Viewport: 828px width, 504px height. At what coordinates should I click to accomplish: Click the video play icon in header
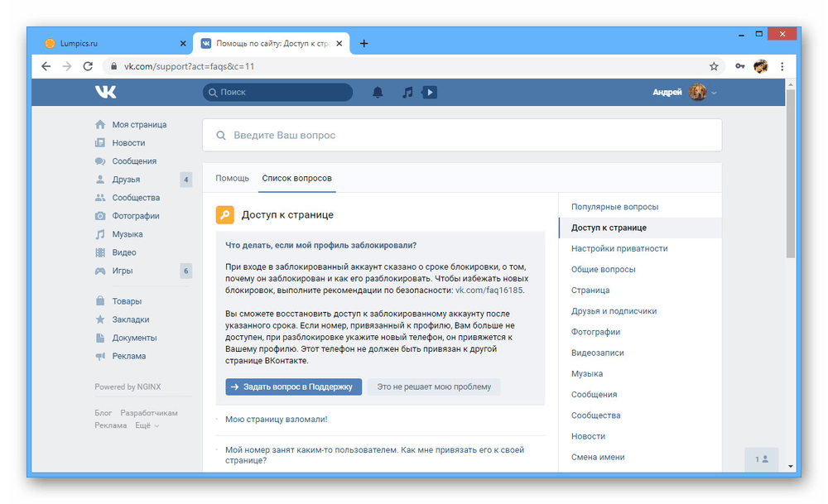point(429,93)
